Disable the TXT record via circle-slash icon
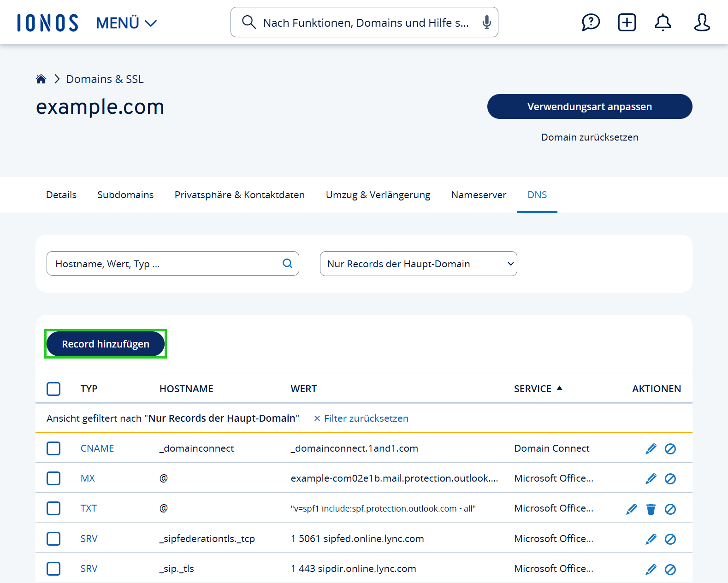Screen dimensions: 728x583 (670, 509)
